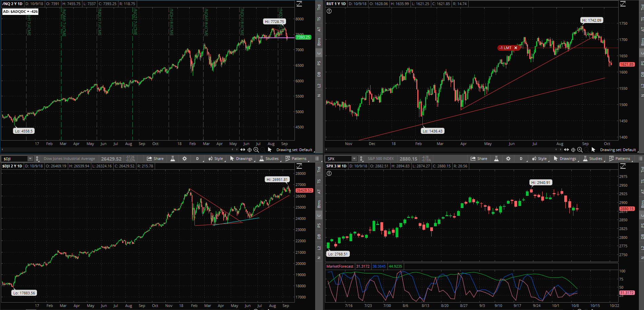Select the crosshair pan tool under the RUT chart
This screenshot has height=310, width=644.
[x=573, y=150]
